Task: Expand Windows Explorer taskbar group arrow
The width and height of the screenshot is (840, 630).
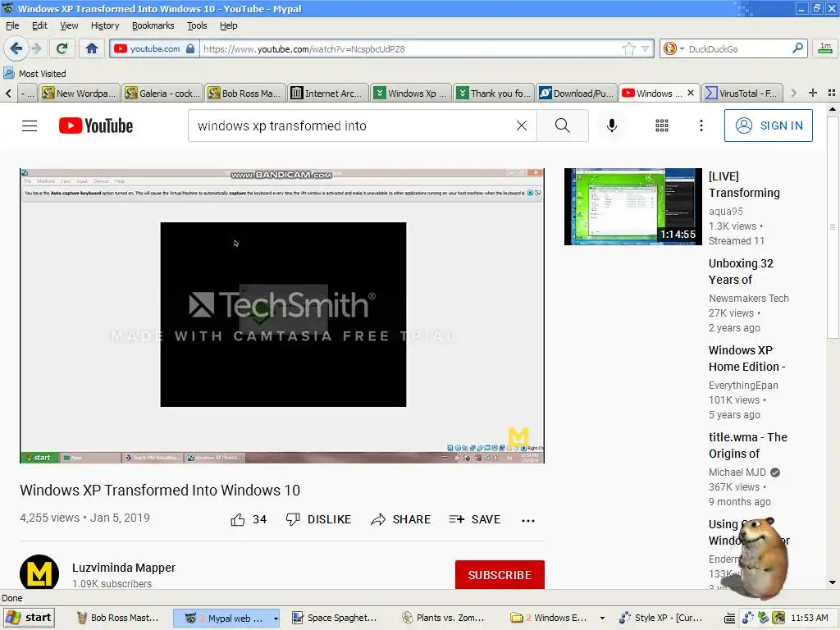Action: click(602, 619)
